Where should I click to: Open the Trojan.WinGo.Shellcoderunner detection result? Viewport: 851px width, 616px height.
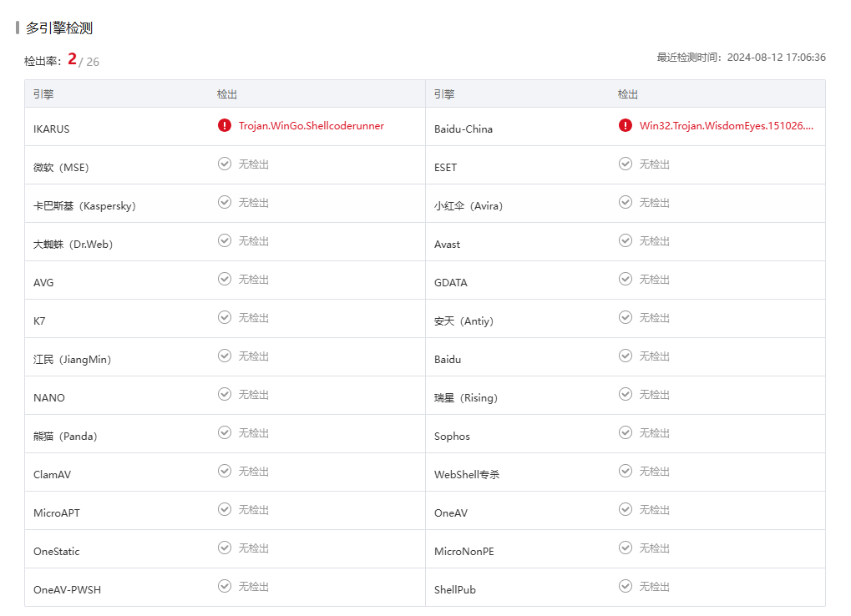tap(311, 126)
